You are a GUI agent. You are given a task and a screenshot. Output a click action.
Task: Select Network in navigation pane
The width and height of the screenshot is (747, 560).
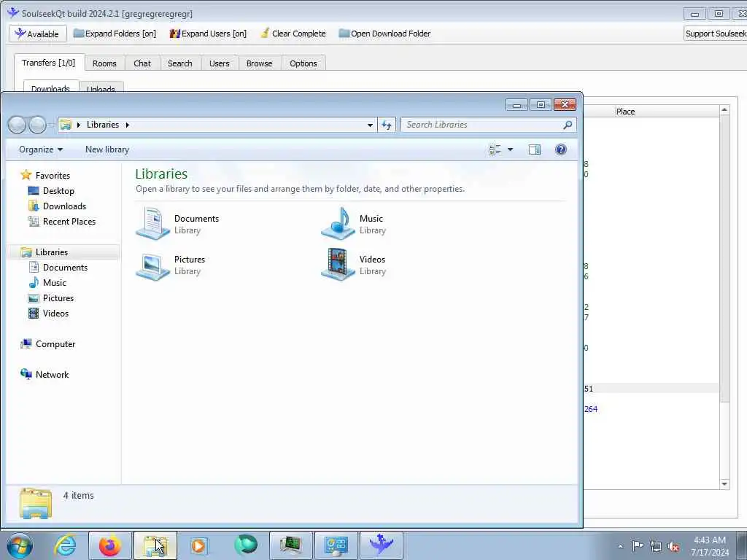(52, 375)
